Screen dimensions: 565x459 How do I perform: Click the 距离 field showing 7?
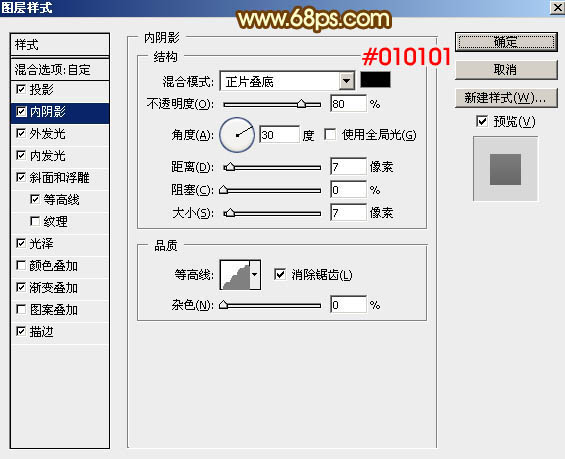(348, 166)
